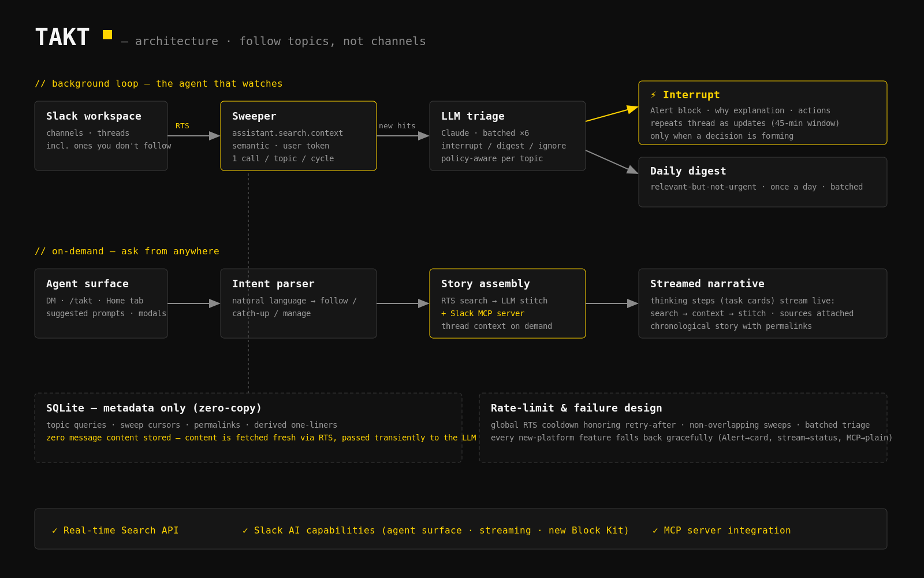Click 'relevant-but-not-urgent · once a day · batched' line
924x578 pixels.
[757, 187]
